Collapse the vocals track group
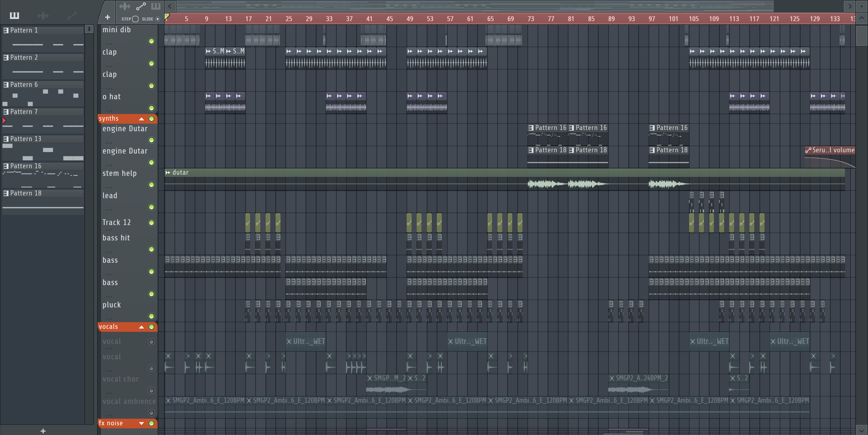Screen dimensions: 868x435 click(x=142, y=327)
